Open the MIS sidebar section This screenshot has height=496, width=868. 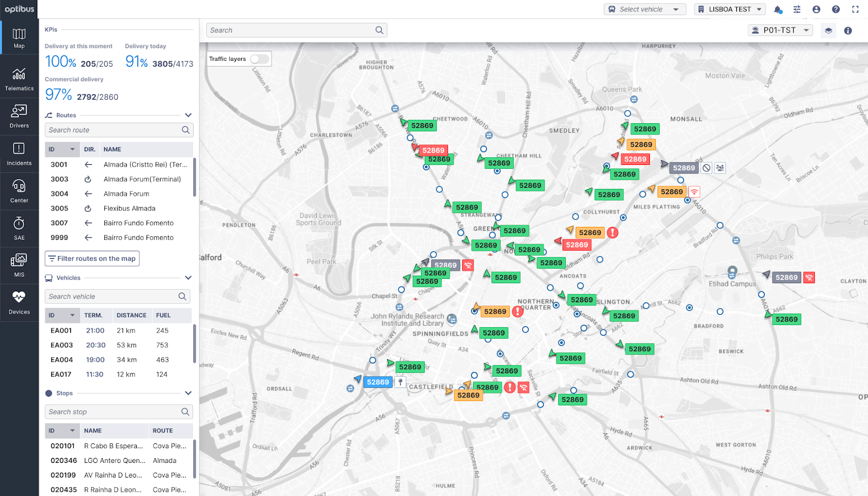pyautogui.click(x=19, y=264)
